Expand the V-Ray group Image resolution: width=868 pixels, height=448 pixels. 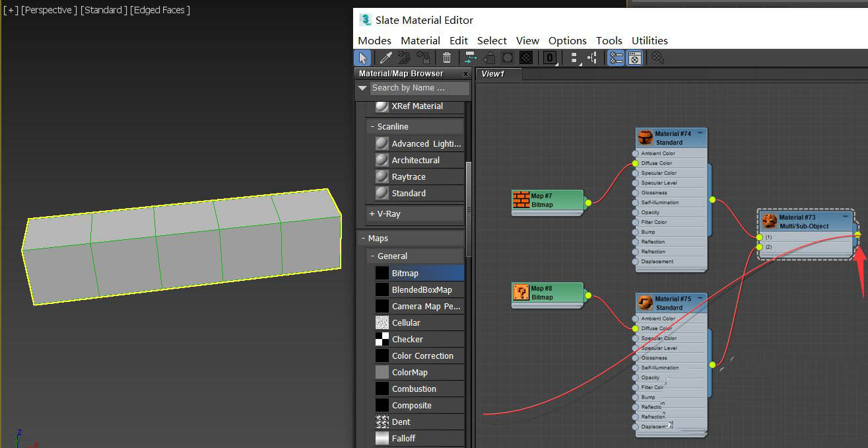pos(372,213)
